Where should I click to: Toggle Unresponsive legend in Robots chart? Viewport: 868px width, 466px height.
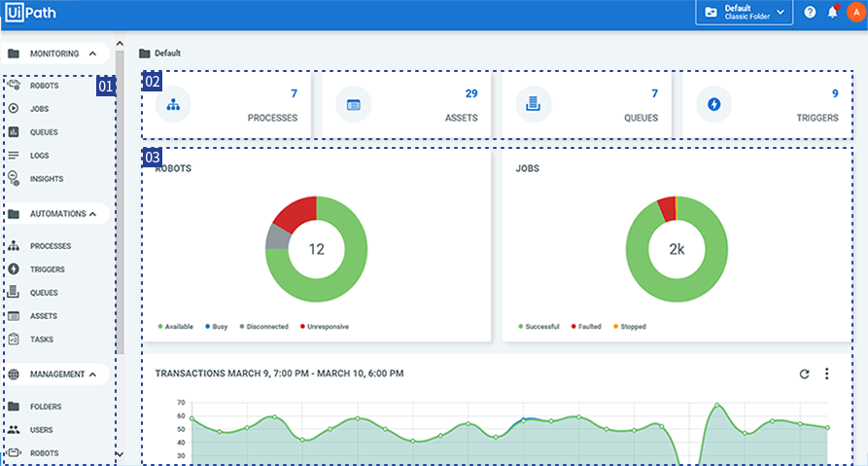coord(325,326)
